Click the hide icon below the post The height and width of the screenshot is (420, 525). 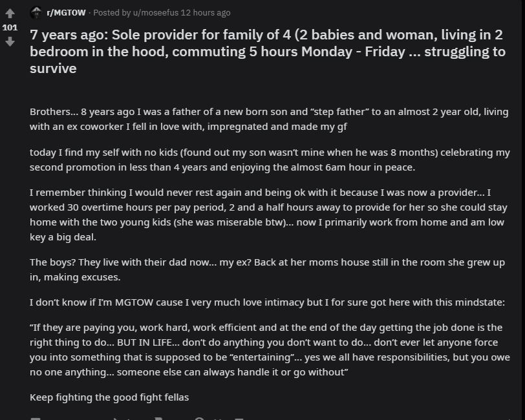pyautogui.click(x=200, y=418)
